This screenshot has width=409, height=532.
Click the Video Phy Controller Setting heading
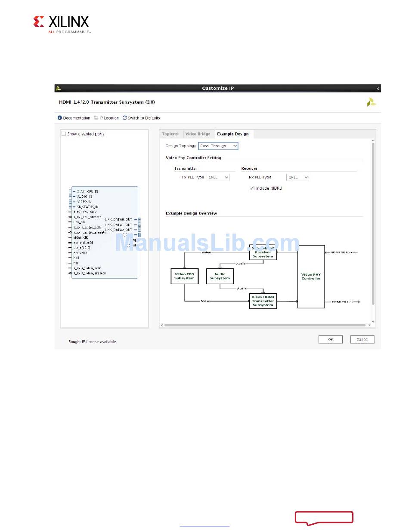193,158
